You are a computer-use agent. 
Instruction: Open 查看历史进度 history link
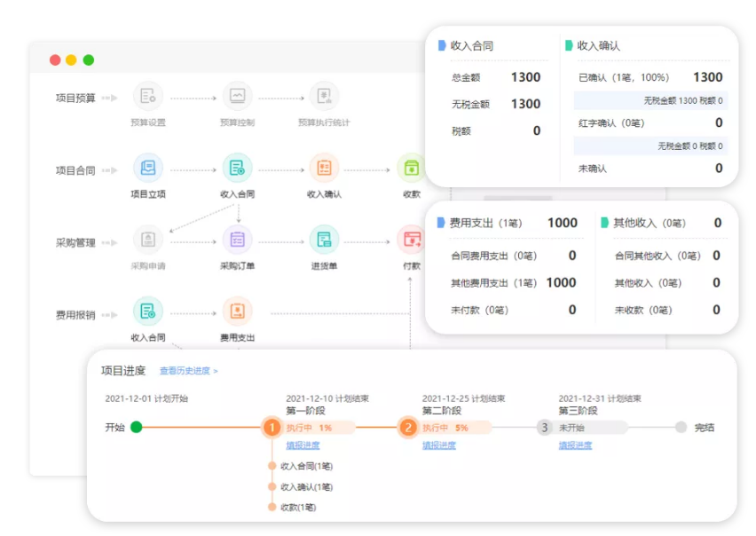tap(188, 371)
